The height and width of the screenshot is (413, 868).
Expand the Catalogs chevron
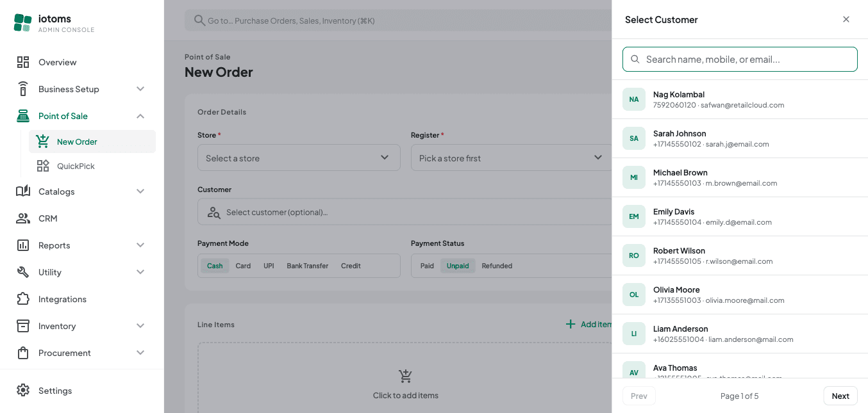[140, 191]
